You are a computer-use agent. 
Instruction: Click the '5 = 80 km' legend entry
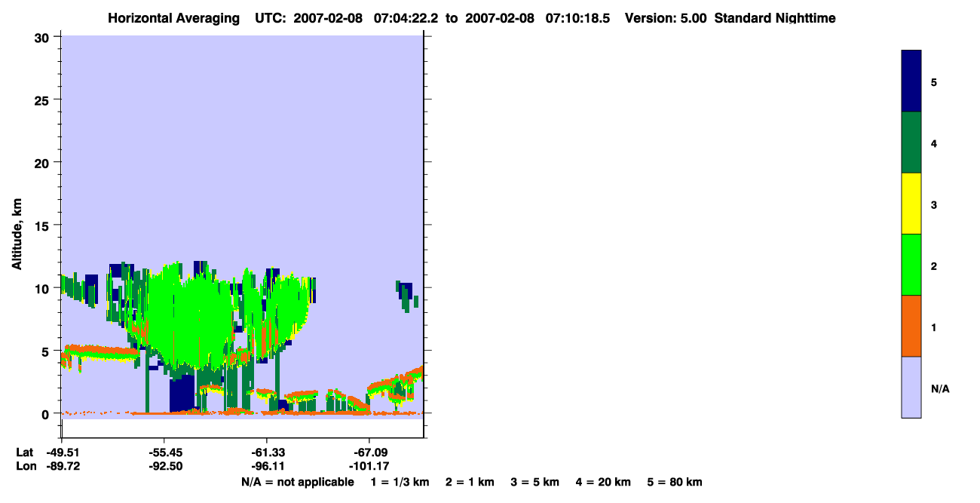675,482
